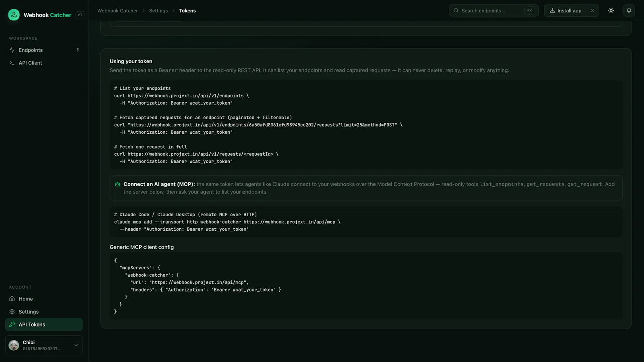The height and width of the screenshot is (362, 644).
Task: Click the Endpoints count badge 3
Action: click(78, 50)
